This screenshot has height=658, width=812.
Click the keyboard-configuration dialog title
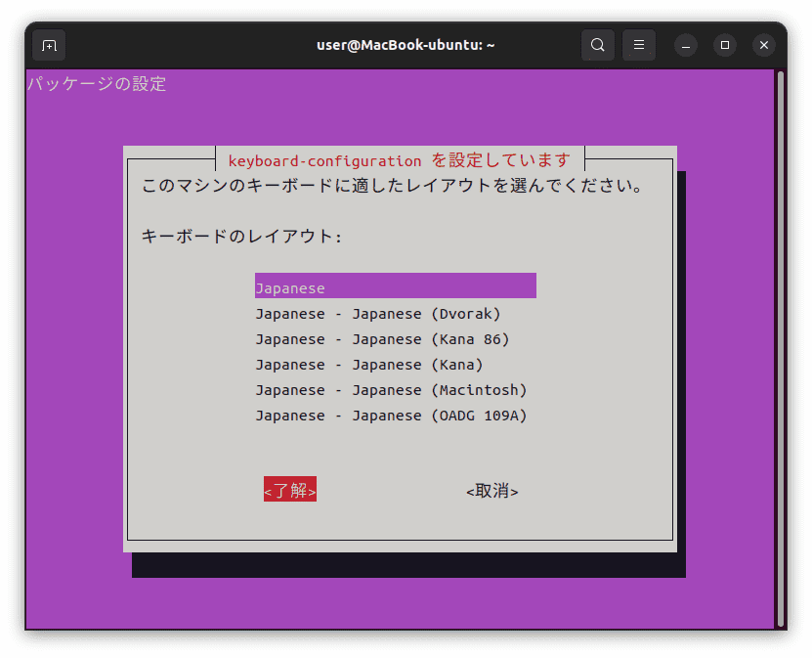point(400,160)
